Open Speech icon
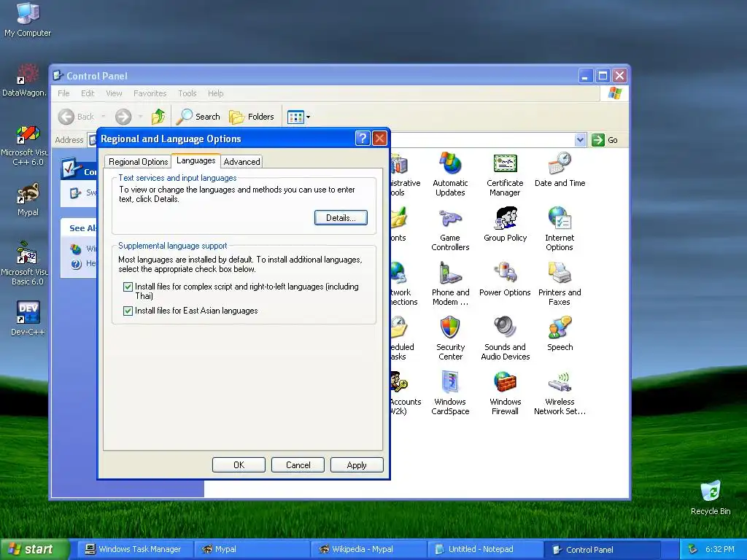 pyautogui.click(x=560, y=334)
